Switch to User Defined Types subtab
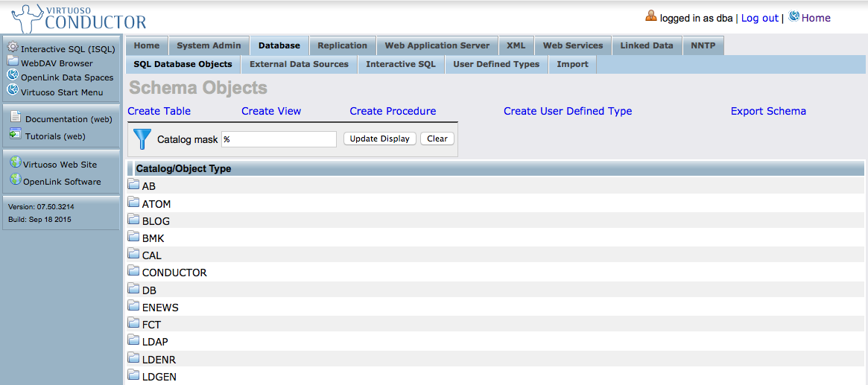The image size is (868, 385). click(x=496, y=64)
